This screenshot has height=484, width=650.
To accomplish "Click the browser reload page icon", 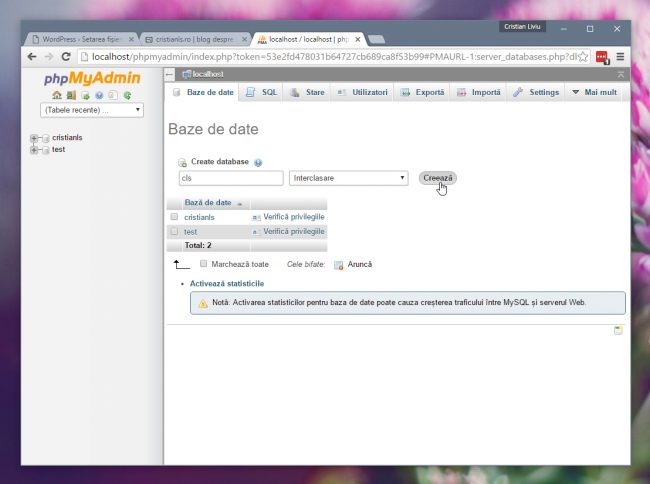I will pyautogui.click(x=66, y=57).
